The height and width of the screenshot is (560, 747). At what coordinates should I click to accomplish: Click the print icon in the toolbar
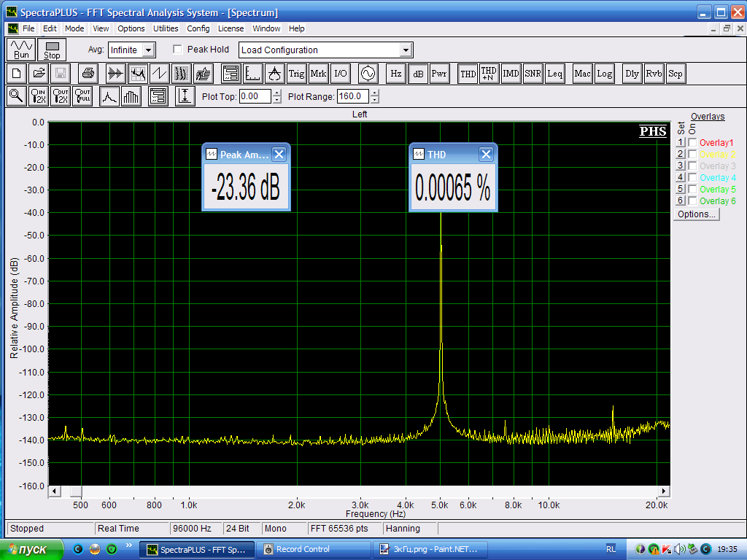[88, 74]
